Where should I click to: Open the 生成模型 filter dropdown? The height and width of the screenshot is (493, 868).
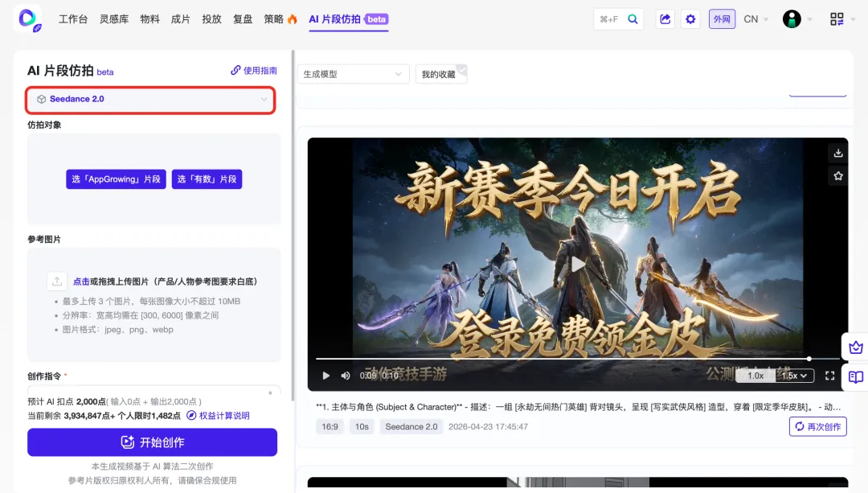[353, 74]
